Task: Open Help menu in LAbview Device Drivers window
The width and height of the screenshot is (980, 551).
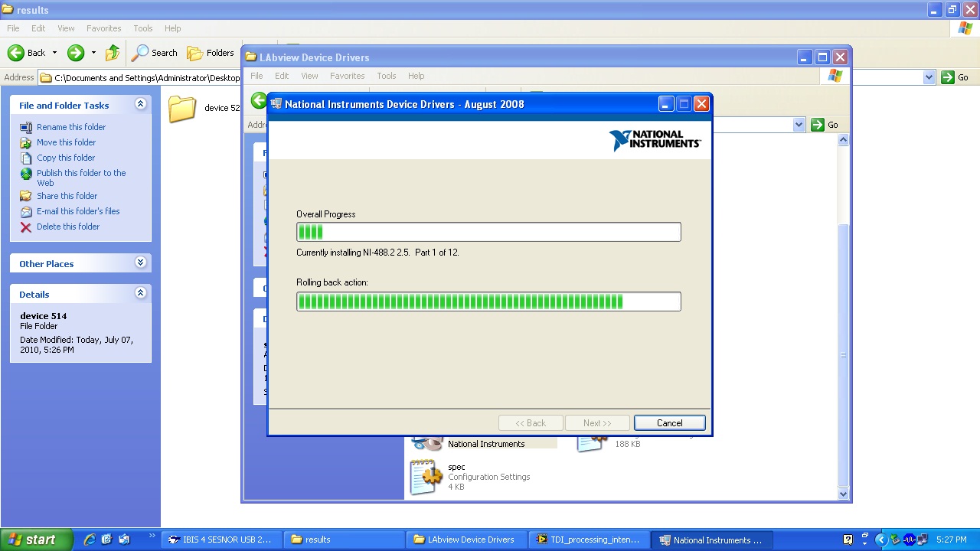Action: tap(416, 76)
